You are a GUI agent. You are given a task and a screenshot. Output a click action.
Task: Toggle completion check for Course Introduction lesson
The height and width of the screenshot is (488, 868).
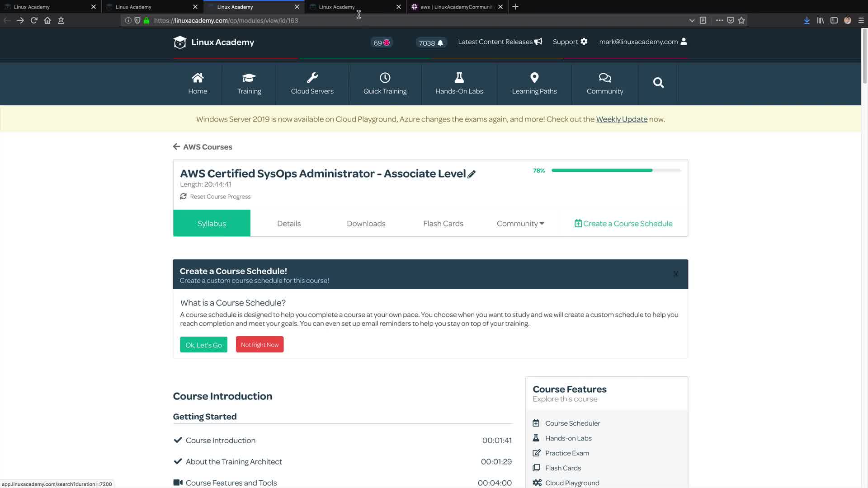click(178, 440)
